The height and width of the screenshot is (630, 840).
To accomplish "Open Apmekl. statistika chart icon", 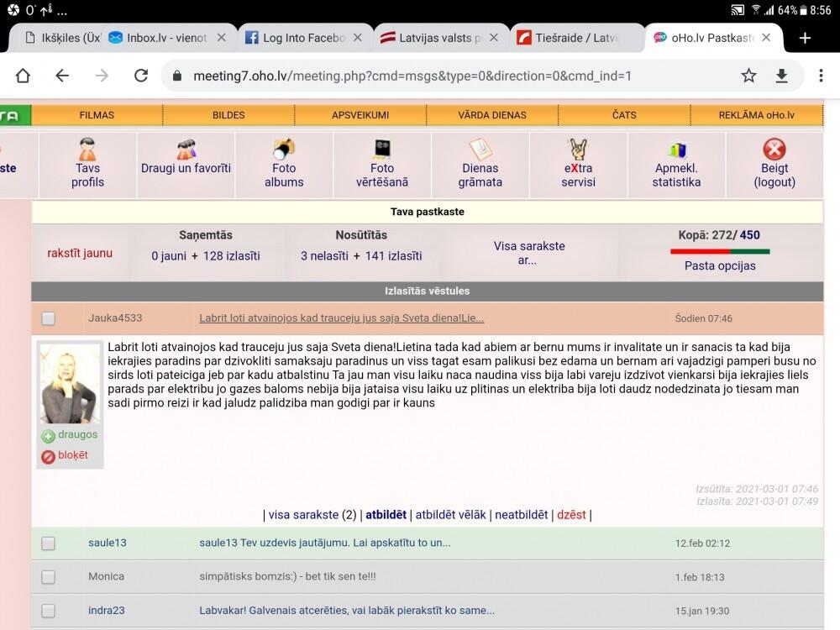I will pos(677,150).
